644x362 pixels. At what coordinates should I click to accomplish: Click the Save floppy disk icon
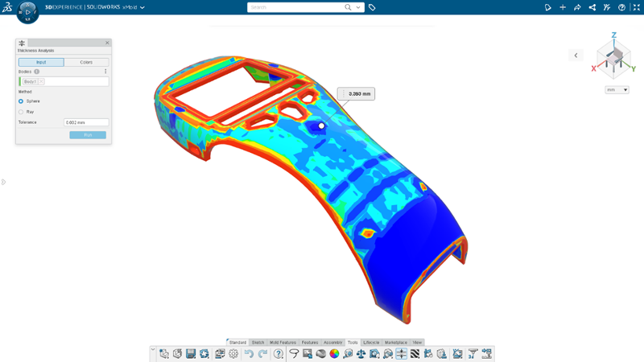tap(191, 353)
